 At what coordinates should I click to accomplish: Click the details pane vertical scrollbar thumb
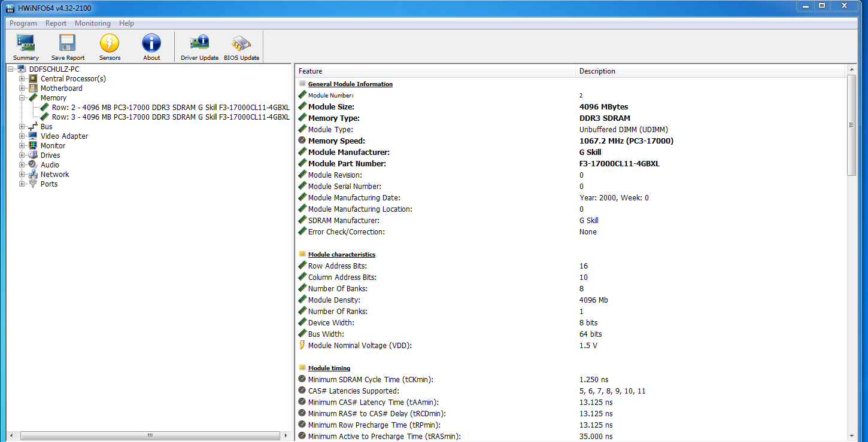[x=852, y=125]
